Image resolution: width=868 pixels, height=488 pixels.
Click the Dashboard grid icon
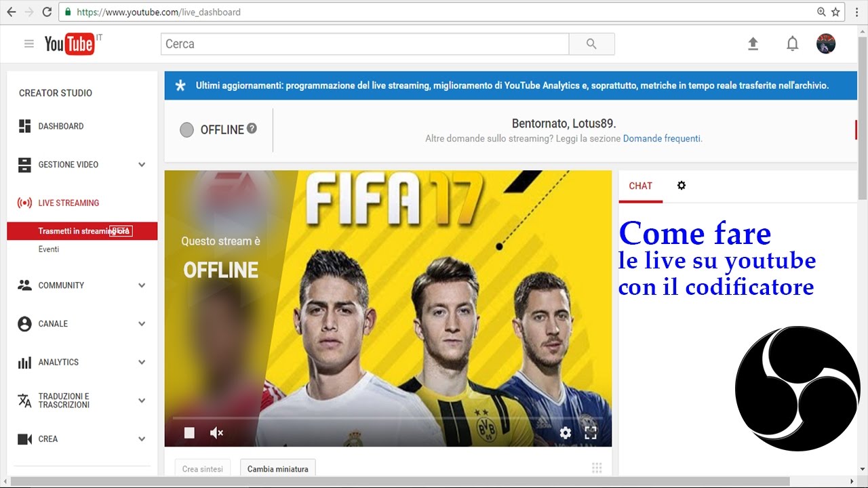coord(24,126)
